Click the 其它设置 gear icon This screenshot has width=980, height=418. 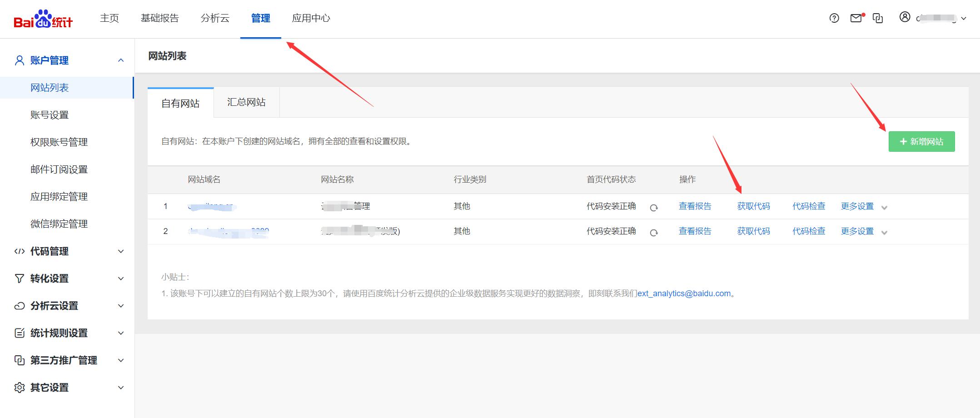point(19,388)
